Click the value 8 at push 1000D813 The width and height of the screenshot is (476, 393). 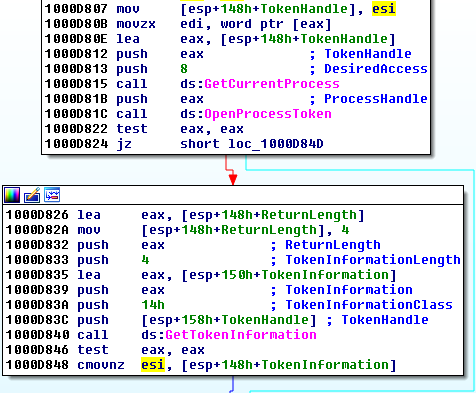click(x=184, y=69)
